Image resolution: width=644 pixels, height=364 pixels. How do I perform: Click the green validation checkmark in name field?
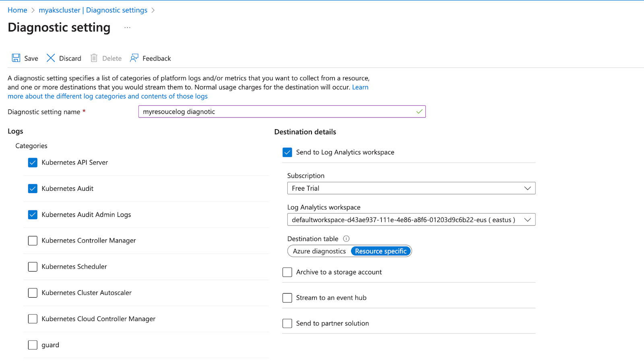pos(419,111)
